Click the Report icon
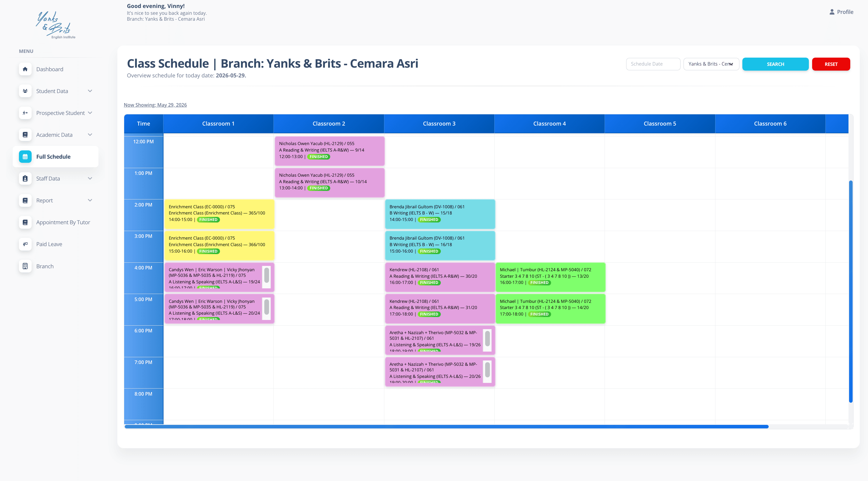Viewport: 868px width, 481px height. tap(25, 200)
